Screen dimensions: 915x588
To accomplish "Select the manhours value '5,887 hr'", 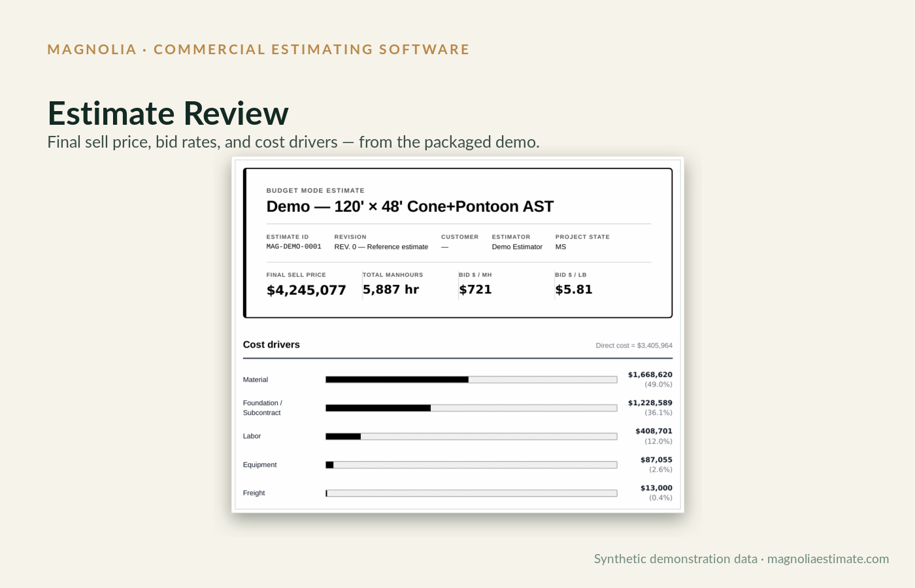I will (x=391, y=289).
